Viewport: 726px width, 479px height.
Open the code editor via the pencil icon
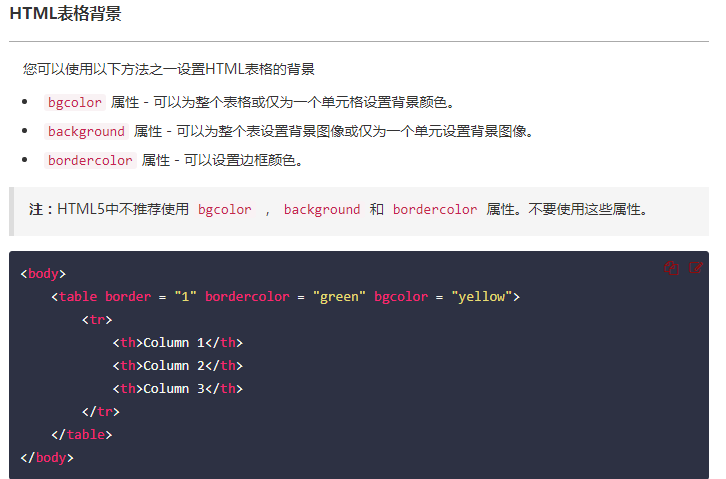click(x=696, y=268)
